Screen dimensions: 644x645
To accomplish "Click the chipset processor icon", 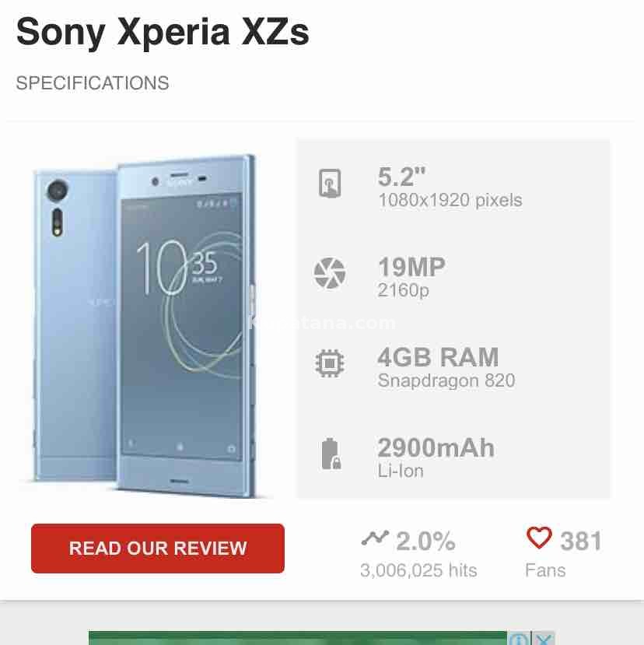I will (330, 363).
